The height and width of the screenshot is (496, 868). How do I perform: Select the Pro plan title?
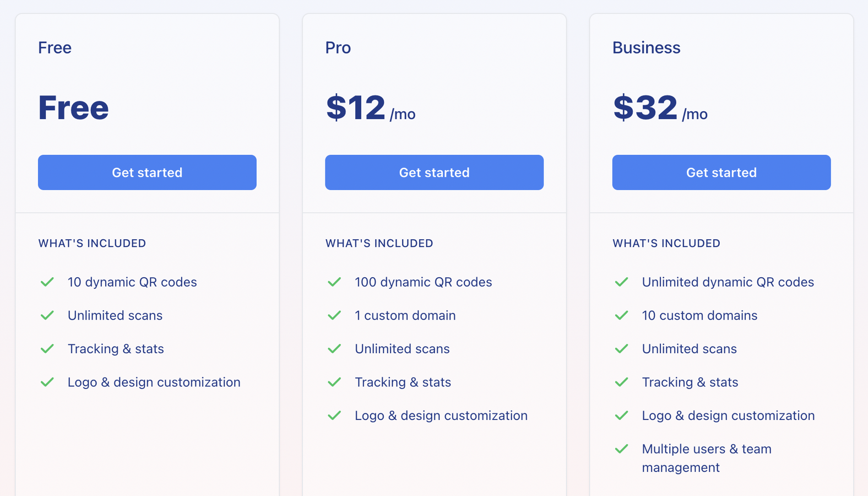click(x=337, y=48)
